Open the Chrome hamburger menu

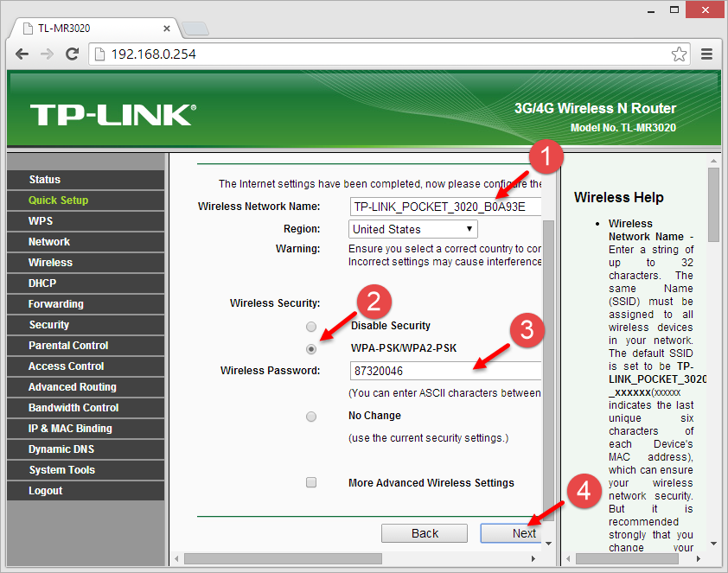[x=706, y=54]
